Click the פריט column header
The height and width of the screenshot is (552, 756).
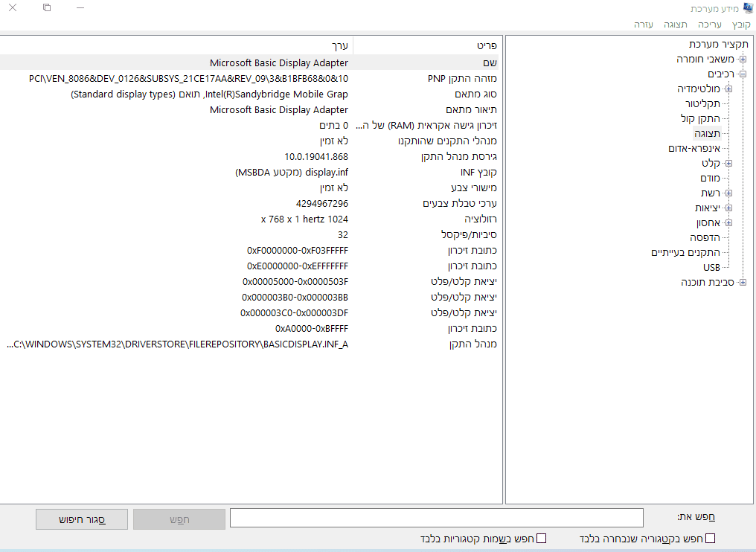coord(428,46)
